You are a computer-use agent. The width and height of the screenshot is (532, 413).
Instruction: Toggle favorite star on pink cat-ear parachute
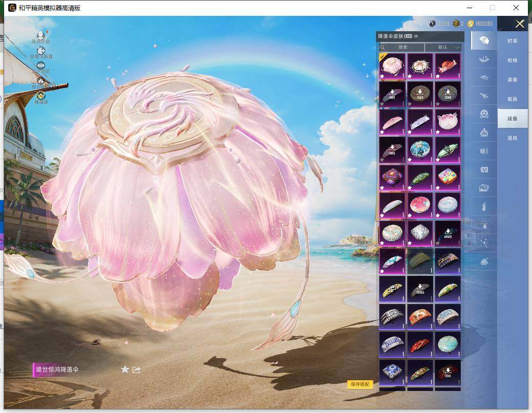tap(438, 132)
